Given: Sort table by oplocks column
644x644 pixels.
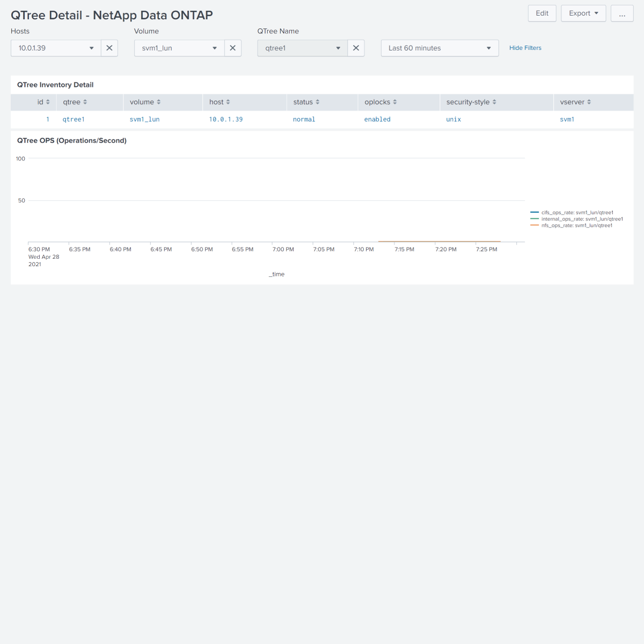Looking at the screenshot, I should (380, 102).
